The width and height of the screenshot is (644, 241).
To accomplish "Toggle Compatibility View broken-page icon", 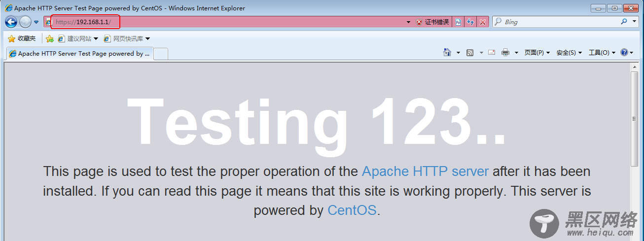I will coord(459,22).
